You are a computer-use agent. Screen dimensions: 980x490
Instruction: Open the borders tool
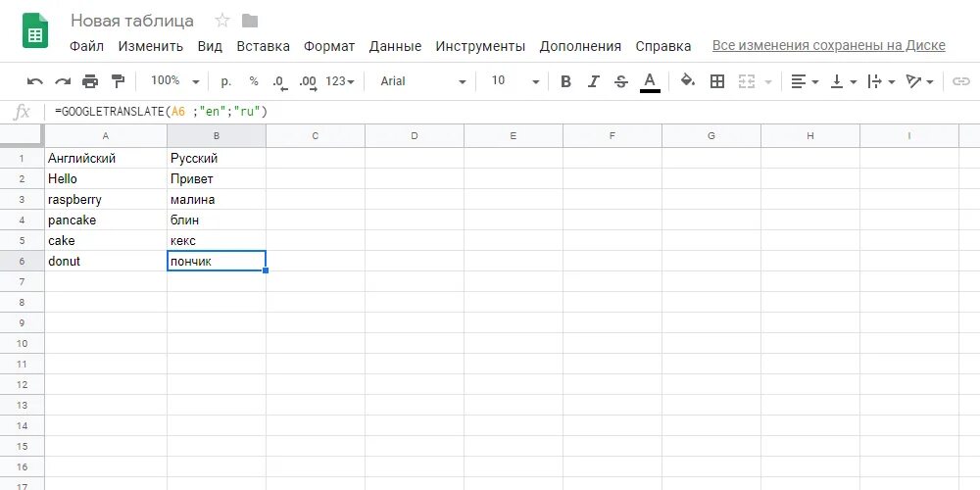click(x=717, y=81)
